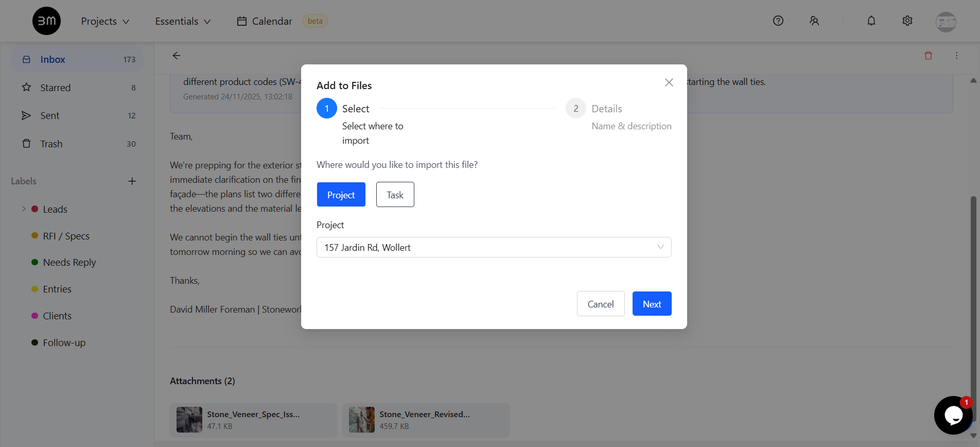Viewport: 980px width, 447px height.
Task: Open the user avatar menu
Action: click(946, 22)
